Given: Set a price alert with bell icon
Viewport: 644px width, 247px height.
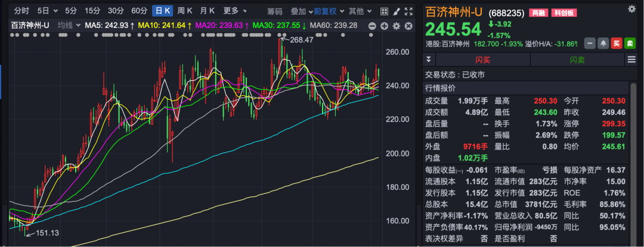Looking at the screenshot, I should 603,43.
